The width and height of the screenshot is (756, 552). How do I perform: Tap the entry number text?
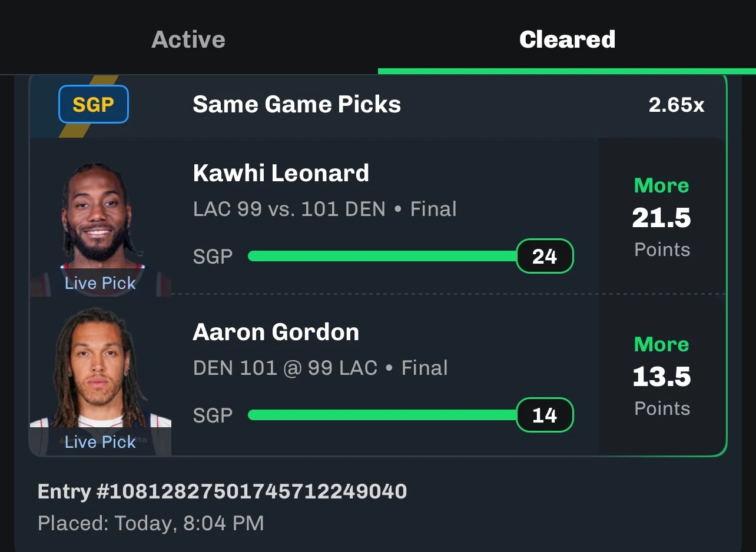coord(222,491)
